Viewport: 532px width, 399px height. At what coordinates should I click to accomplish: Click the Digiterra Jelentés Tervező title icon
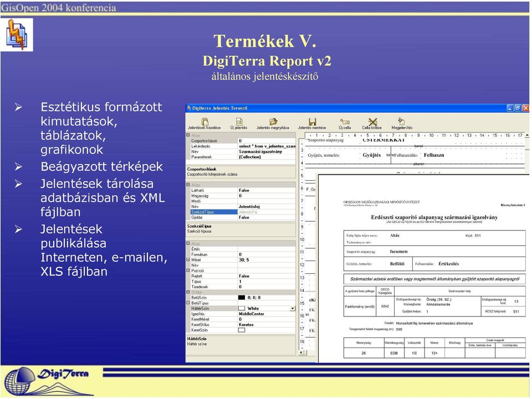click(x=189, y=108)
